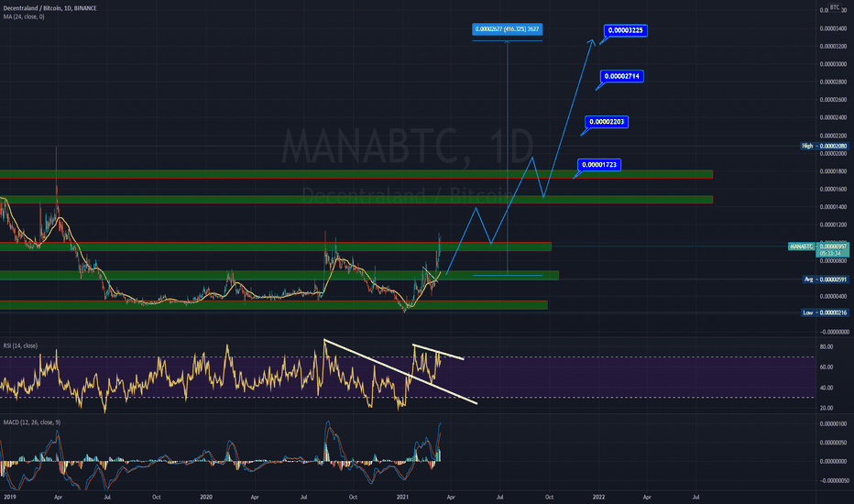Select the price range measurement label showing 416.32%

pos(507,29)
